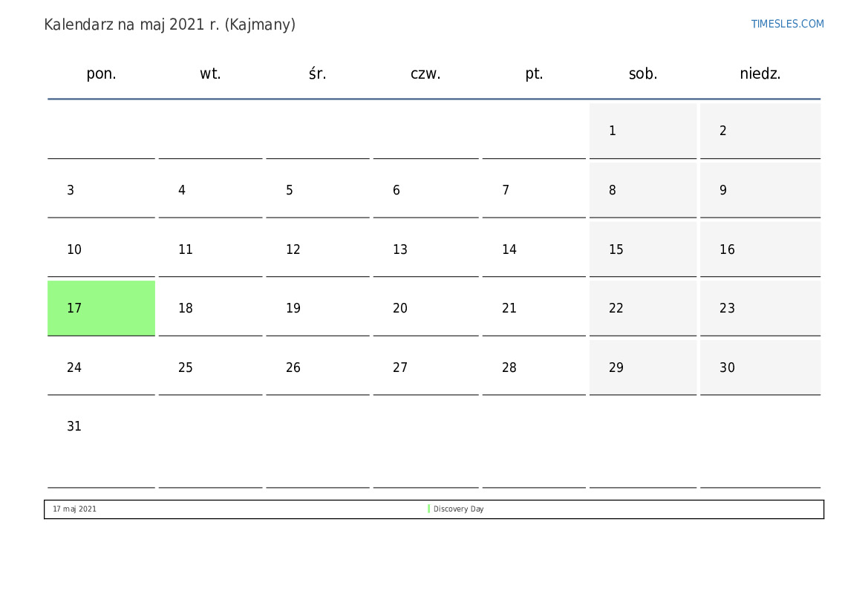Viewport: 868px width, 614px height.
Task: Click day 8 in the calendar
Action: coord(643,190)
